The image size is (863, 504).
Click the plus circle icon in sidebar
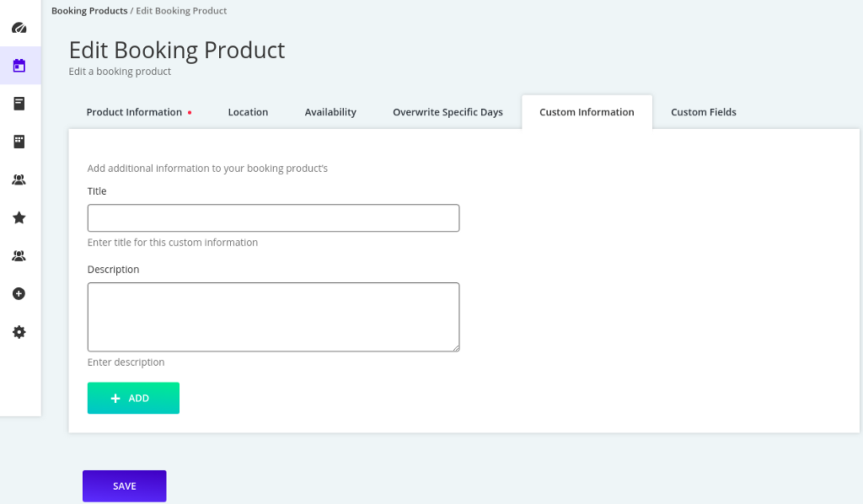[x=19, y=293]
